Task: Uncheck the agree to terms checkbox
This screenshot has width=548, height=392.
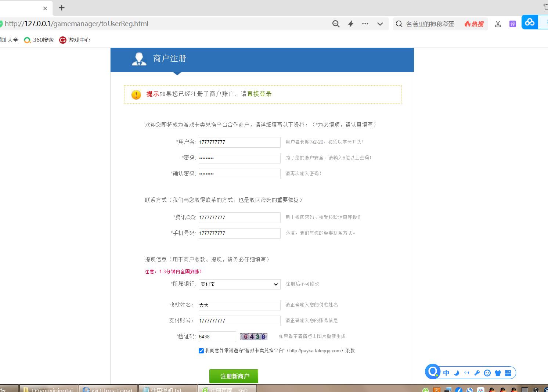Action: click(x=201, y=351)
